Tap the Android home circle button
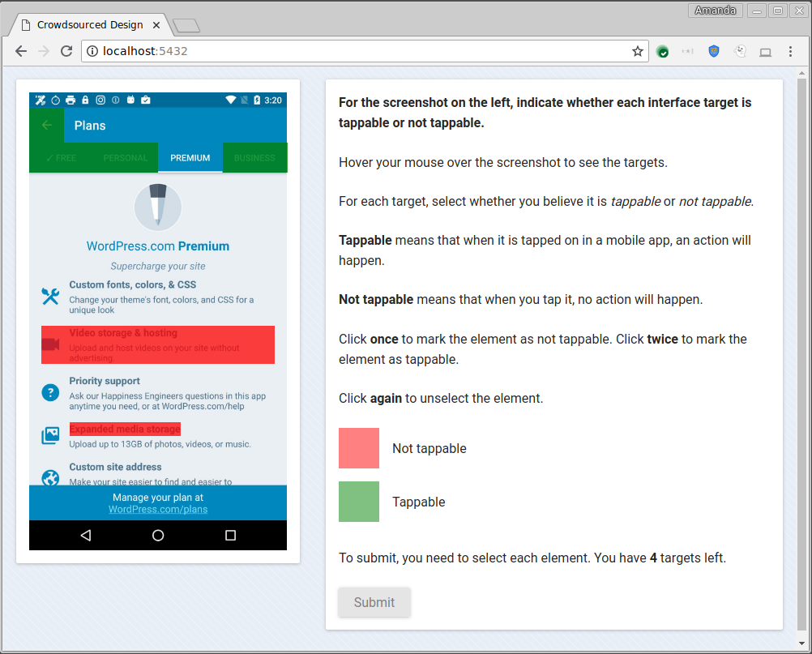The height and width of the screenshot is (654, 812). pos(158,536)
